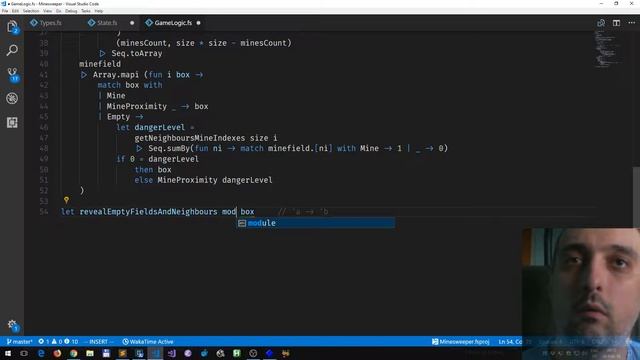Viewport: 640px width, 360px height.
Task: Click the Ln 54 cursor position indicator
Action: coord(510,342)
